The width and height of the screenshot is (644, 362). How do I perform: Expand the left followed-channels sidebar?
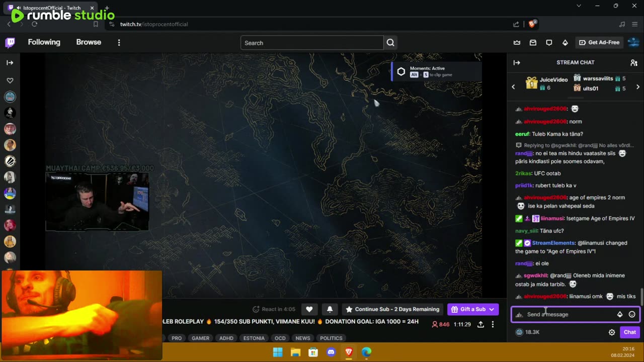[x=10, y=63]
